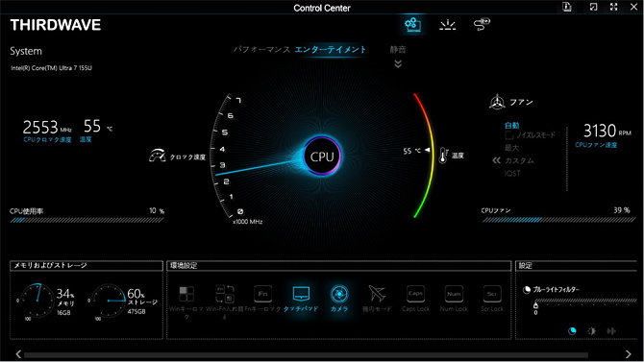Toggle the カメラ icon
The width and height of the screenshot is (644, 362).
pyautogui.click(x=339, y=294)
